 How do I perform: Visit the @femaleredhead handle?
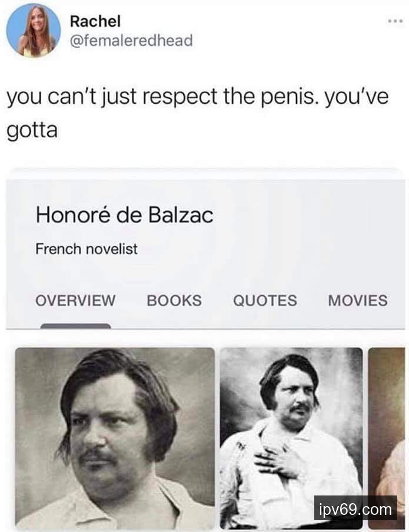click(x=131, y=41)
